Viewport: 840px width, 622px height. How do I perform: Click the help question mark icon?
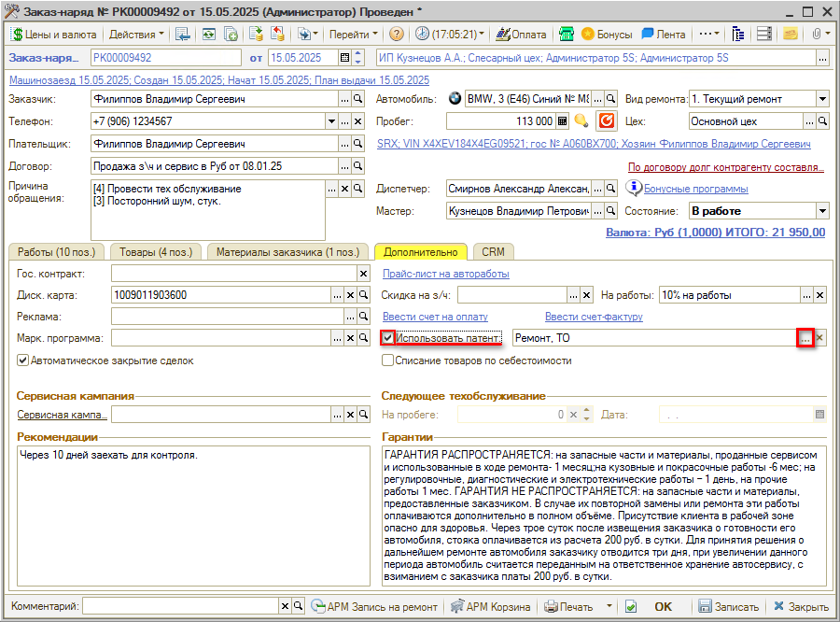coord(397,34)
